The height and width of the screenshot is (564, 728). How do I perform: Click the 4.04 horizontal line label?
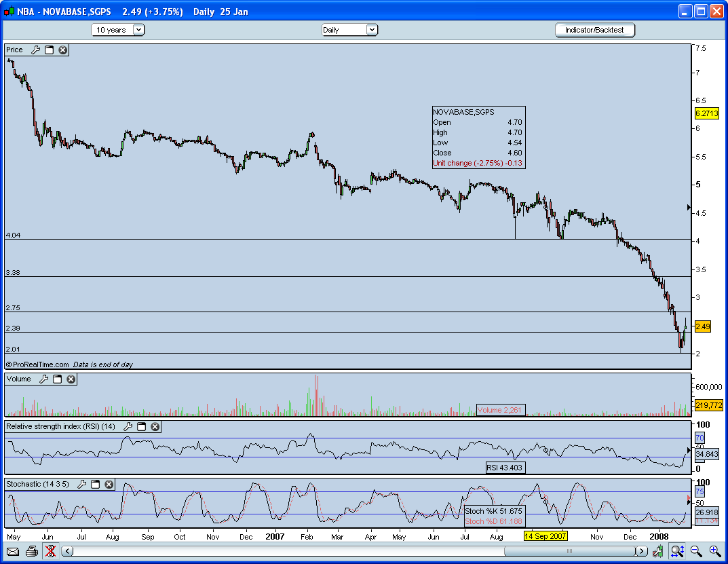click(13, 235)
